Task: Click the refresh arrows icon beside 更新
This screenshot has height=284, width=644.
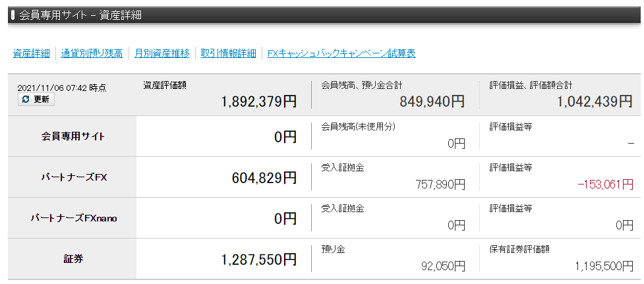Action: [x=26, y=99]
